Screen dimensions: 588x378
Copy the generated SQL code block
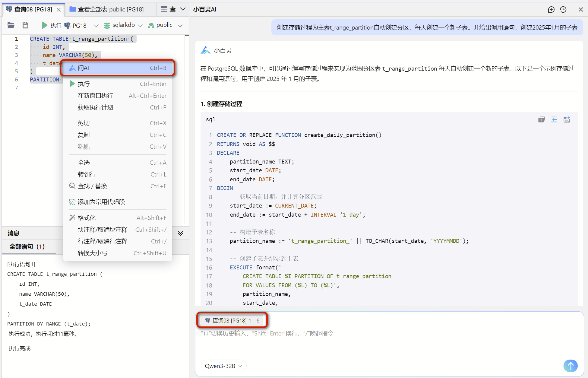[x=541, y=119]
